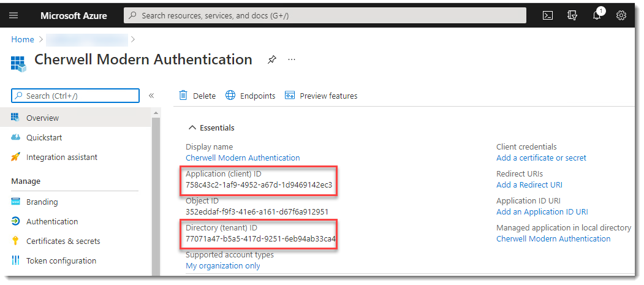Collapse the left navigation pane
Screen dimensions: 644x285
(x=151, y=96)
